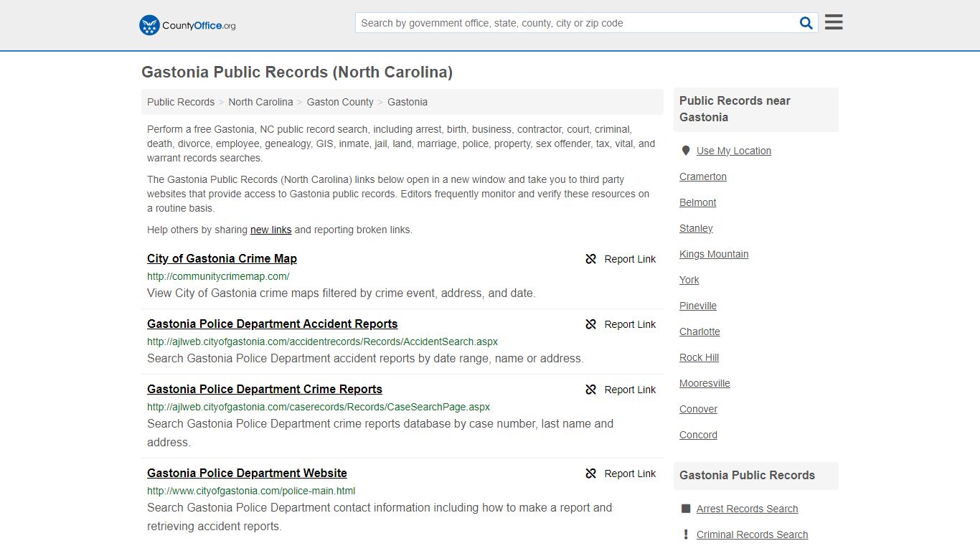Click the Criminal Records Search exclamation icon
Viewport: 980px width, 551px height.
(x=686, y=534)
